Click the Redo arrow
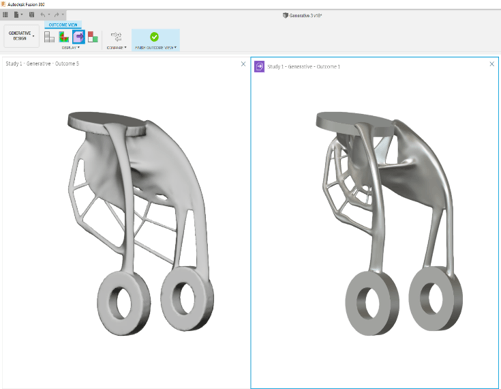The height and width of the screenshot is (389, 501). (56, 15)
